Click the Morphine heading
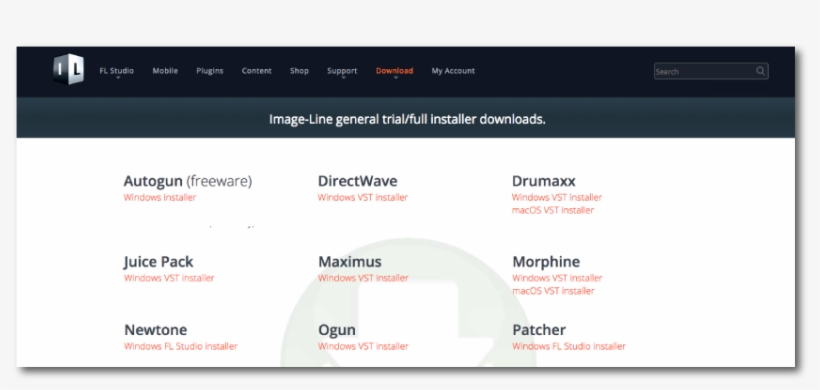 tap(546, 261)
